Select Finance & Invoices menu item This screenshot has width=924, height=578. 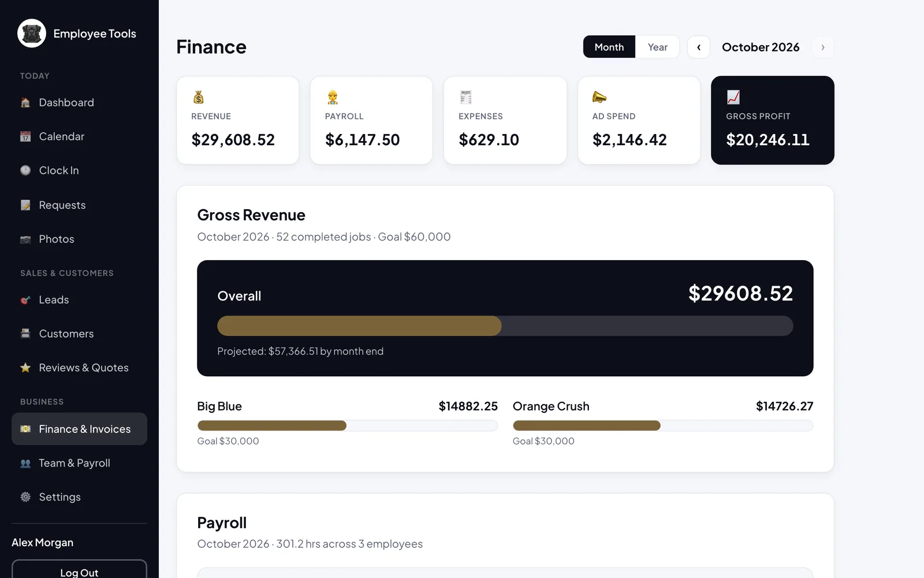coord(79,429)
